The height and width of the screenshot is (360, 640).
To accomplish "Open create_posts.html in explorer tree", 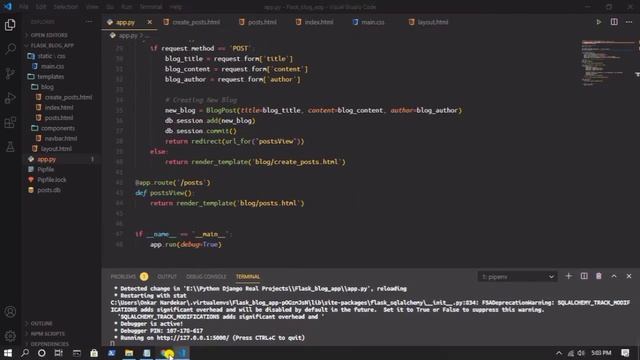I will point(68,97).
